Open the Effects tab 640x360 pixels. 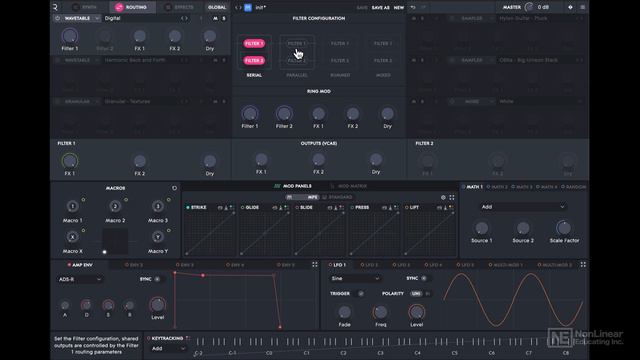[180, 7]
